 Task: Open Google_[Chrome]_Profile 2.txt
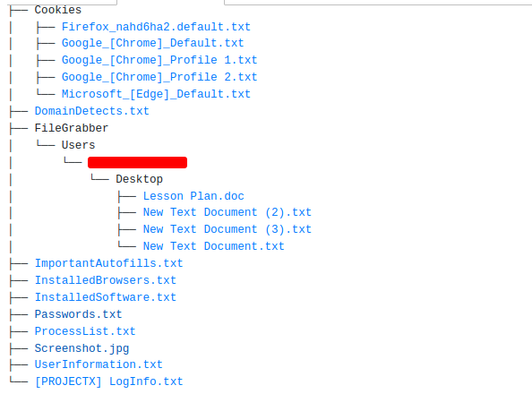(x=159, y=77)
